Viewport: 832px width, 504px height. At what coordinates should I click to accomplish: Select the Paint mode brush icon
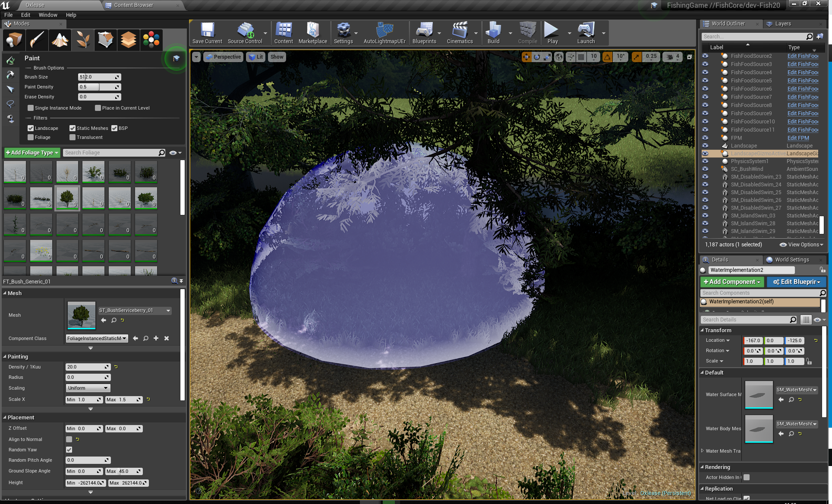pos(37,40)
